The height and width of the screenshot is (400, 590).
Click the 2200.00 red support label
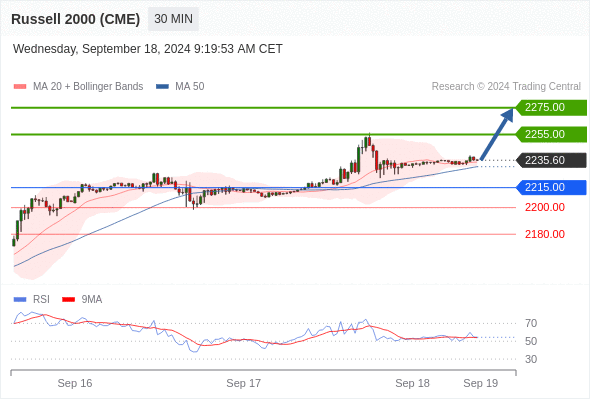coord(545,207)
